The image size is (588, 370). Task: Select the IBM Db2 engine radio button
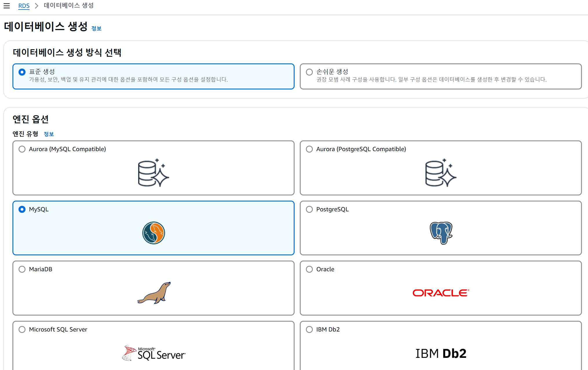[x=309, y=329]
